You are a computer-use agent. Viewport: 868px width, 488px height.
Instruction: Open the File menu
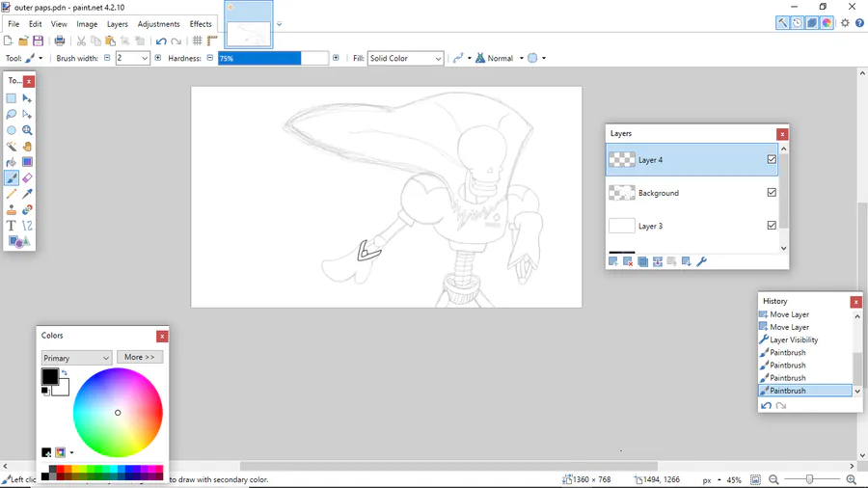pos(14,24)
